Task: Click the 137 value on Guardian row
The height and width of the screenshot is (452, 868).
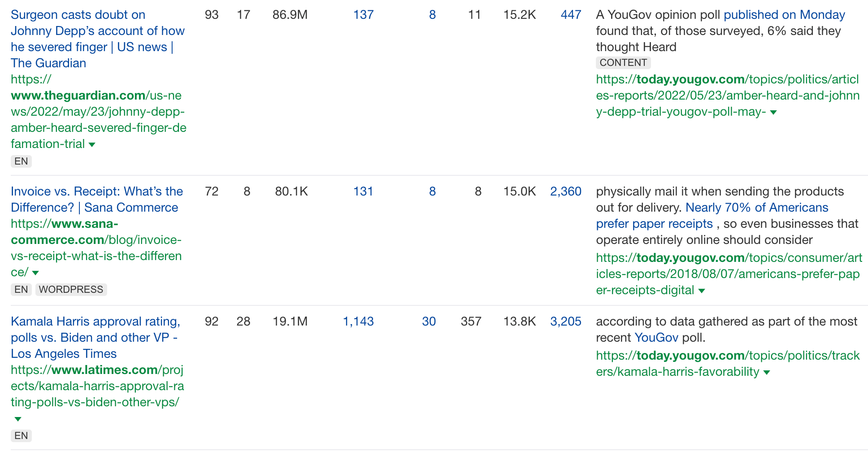Action: coord(363,15)
